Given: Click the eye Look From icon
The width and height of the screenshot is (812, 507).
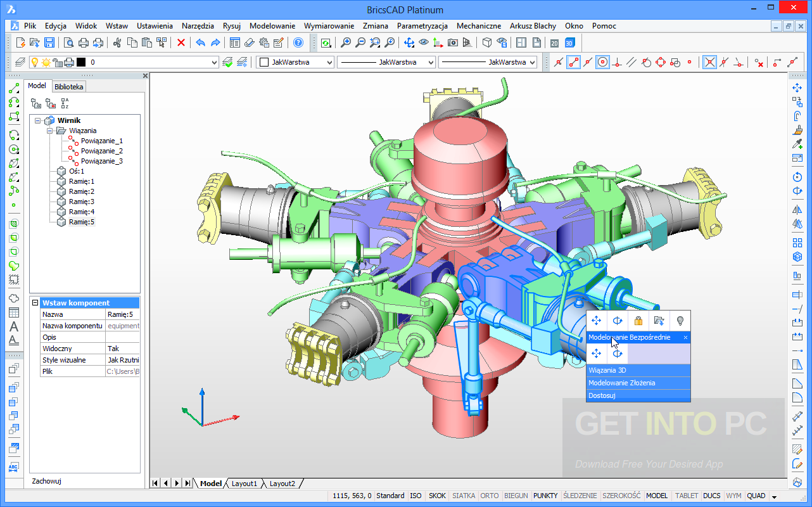Looking at the screenshot, I should tap(424, 42).
